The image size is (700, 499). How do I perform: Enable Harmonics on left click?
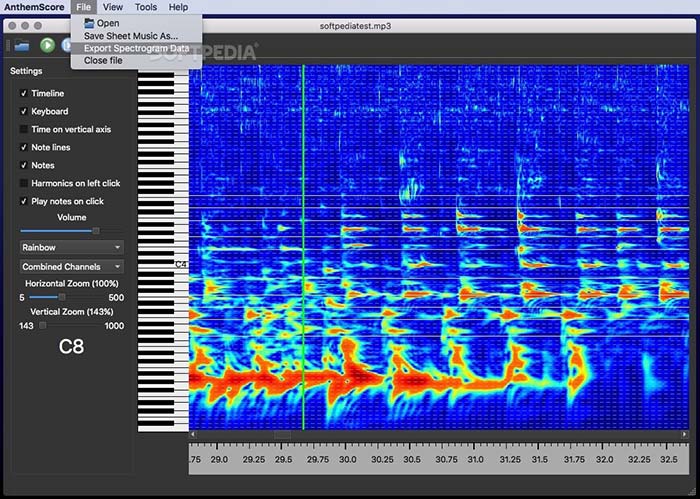(24, 183)
